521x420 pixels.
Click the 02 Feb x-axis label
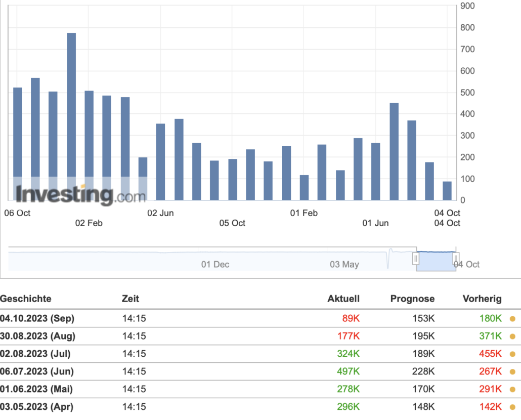(x=89, y=223)
